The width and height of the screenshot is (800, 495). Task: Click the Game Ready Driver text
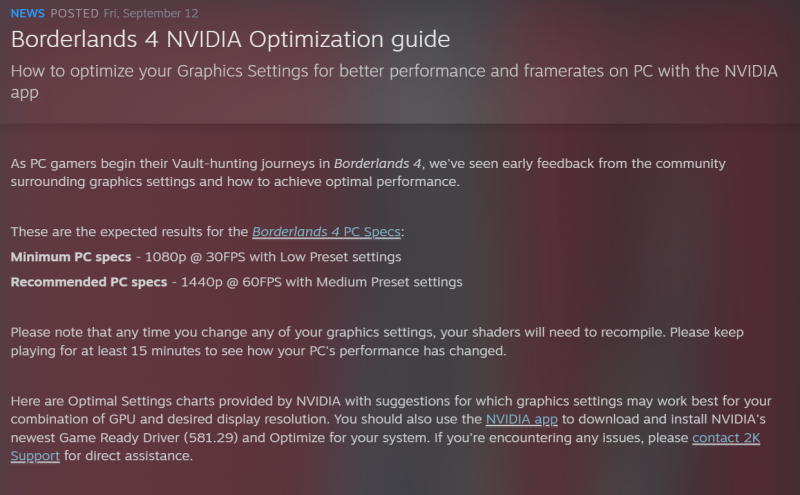click(x=119, y=438)
